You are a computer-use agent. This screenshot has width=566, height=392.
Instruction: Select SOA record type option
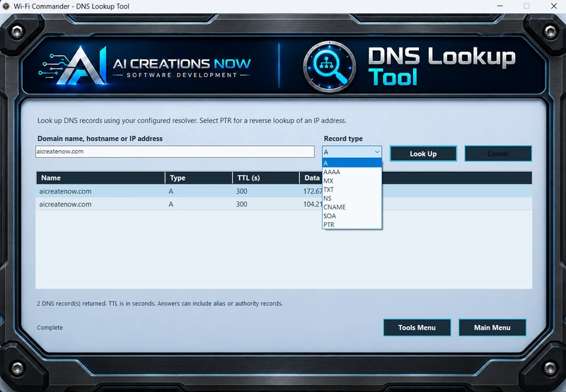tap(352, 216)
